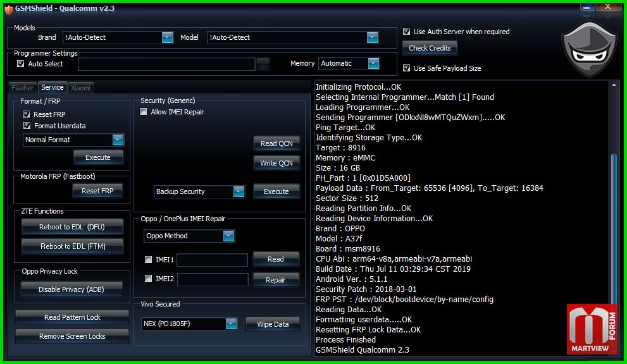Check the IMEI2 checkbox
The image size is (627, 364).
(148, 279)
